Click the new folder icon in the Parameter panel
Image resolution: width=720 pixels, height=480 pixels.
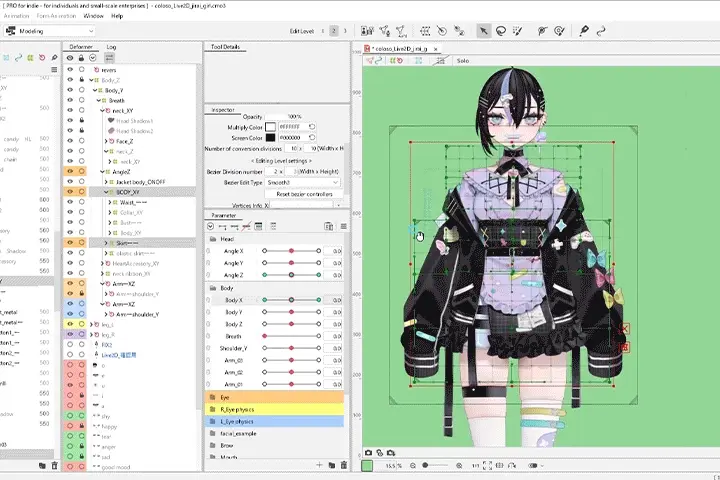click(332, 465)
